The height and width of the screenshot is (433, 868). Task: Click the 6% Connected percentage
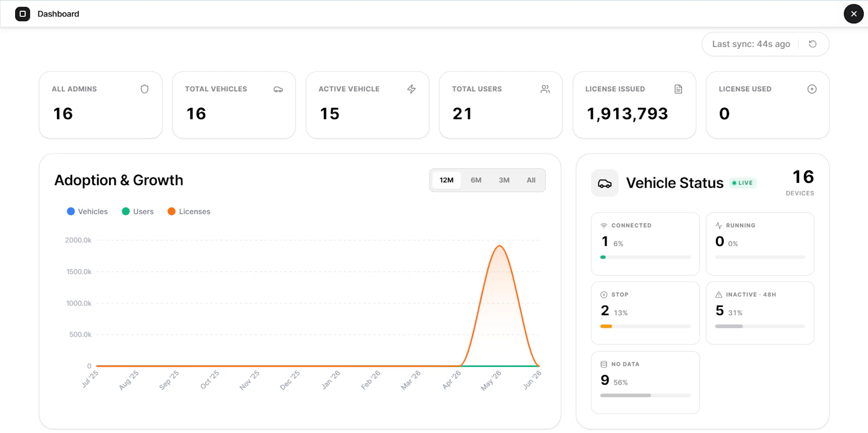pos(618,244)
